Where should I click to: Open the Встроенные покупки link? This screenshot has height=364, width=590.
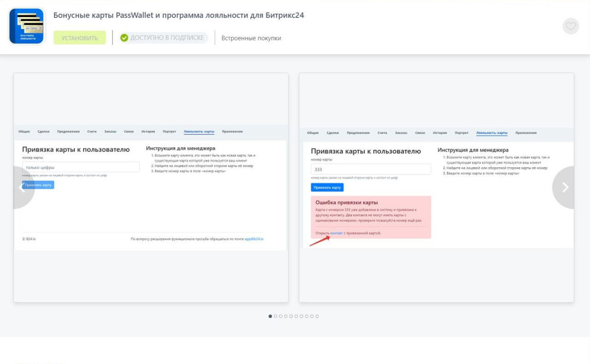(251, 38)
